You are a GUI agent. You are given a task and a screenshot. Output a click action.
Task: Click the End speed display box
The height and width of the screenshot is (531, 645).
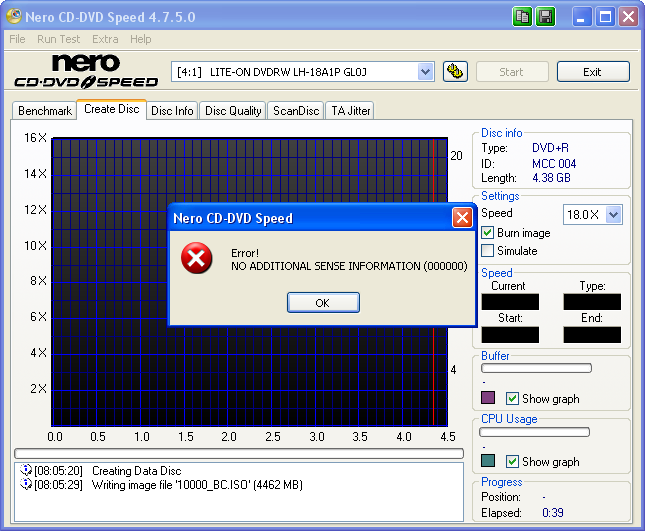[x=592, y=334]
